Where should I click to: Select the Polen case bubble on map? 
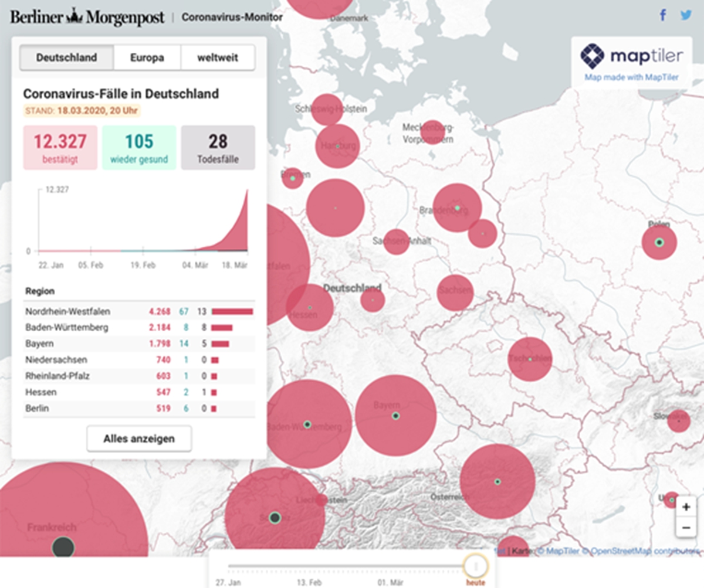pos(659,242)
